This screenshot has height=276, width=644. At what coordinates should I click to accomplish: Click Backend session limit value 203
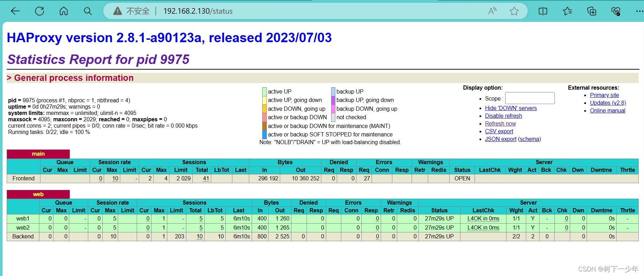pyautogui.click(x=180, y=236)
